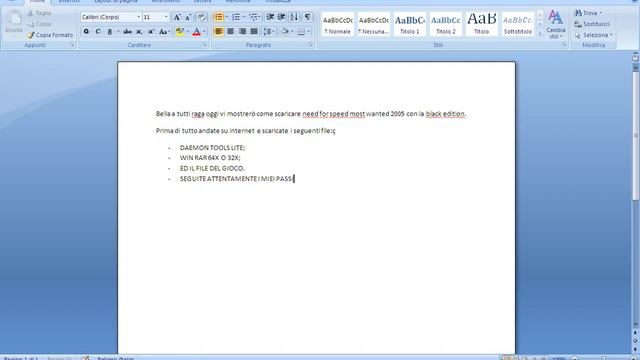Click the sort A-Z icon
Screen dimensions: 640x360
coord(294,17)
